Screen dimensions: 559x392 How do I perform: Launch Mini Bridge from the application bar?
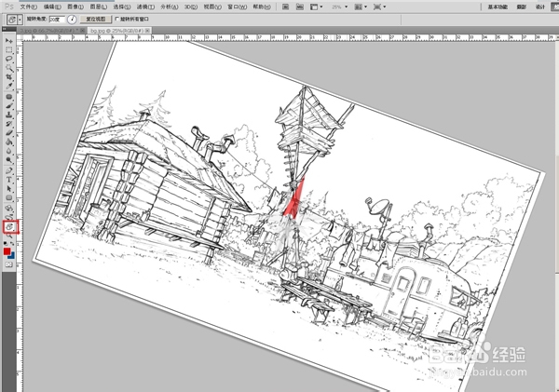click(300, 7)
